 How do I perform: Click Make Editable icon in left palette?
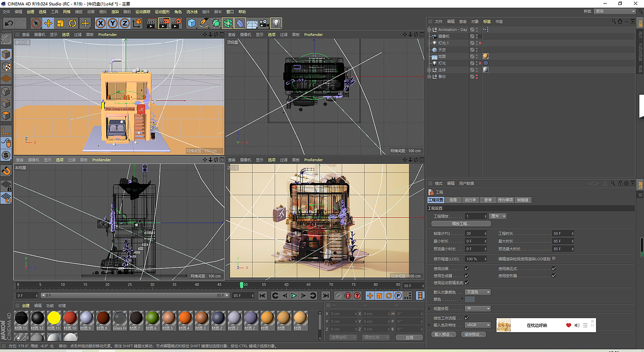(6, 40)
